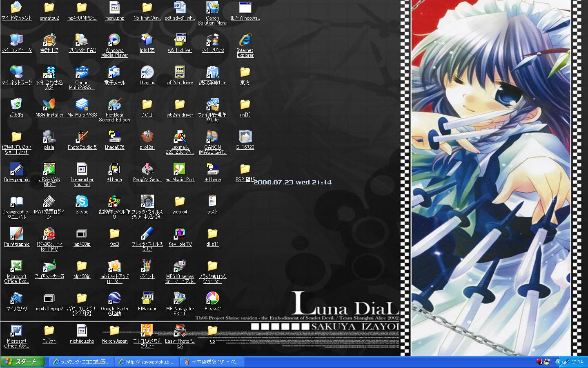Screen dimensions: 588x368
Task: Open the IPAT投票ログイン shortcut
Action: point(49,201)
